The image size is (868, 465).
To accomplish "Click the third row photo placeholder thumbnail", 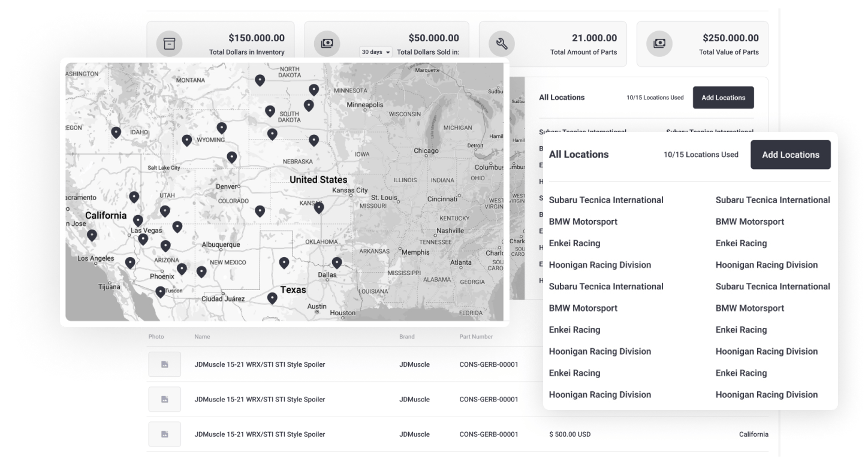I will click(x=165, y=434).
